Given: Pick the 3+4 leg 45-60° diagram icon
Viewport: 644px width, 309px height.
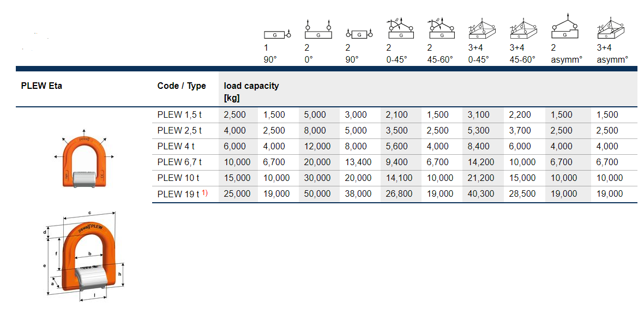Looking at the screenshot, I should [523, 29].
